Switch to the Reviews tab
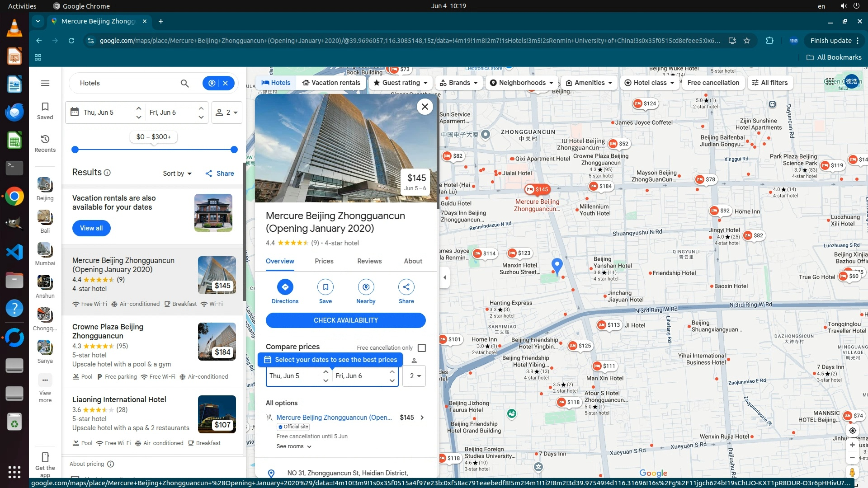 coord(369,261)
